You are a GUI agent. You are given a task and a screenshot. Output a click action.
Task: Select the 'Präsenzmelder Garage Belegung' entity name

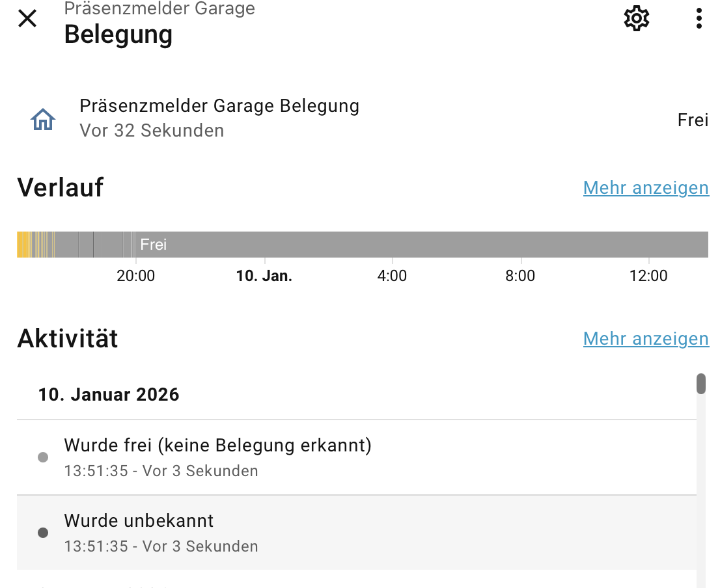coord(219,106)
